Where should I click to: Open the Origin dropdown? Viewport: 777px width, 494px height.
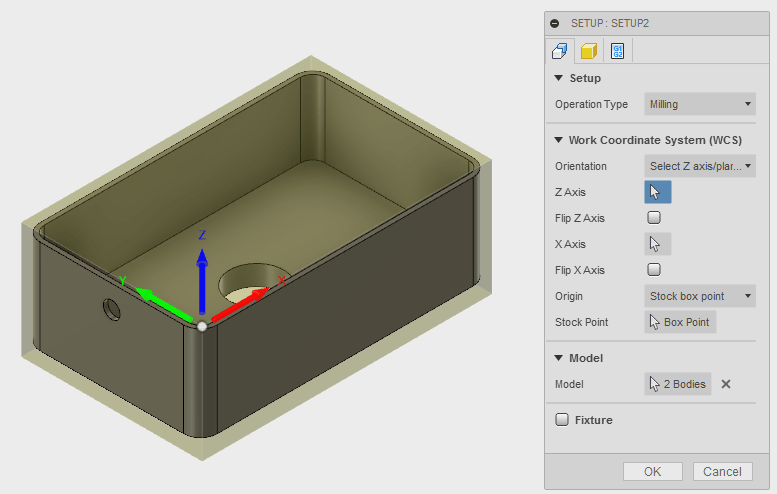point(700,296)
